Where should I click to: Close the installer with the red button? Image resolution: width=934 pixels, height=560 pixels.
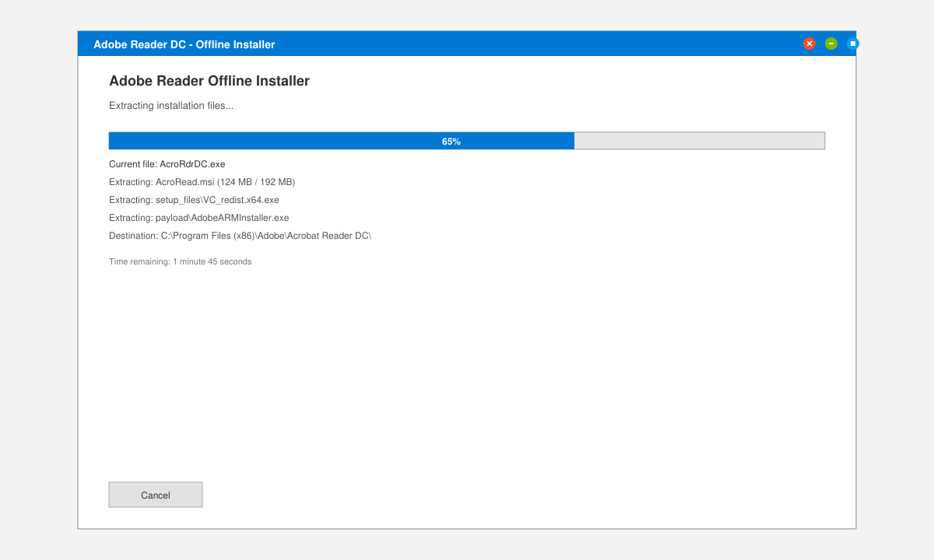tap(809, 44)
